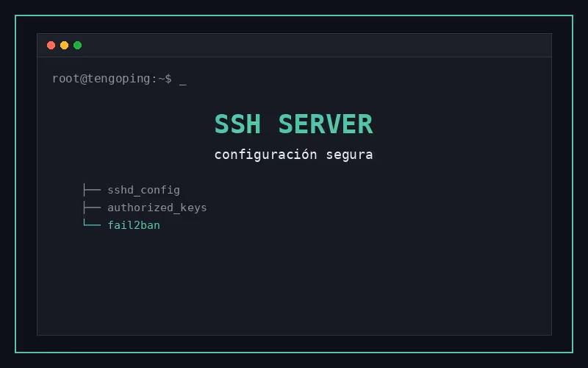The height and width of the screenshot is (368, 588).
Task: Click the green maximize dot
Action: coord(78,46)
